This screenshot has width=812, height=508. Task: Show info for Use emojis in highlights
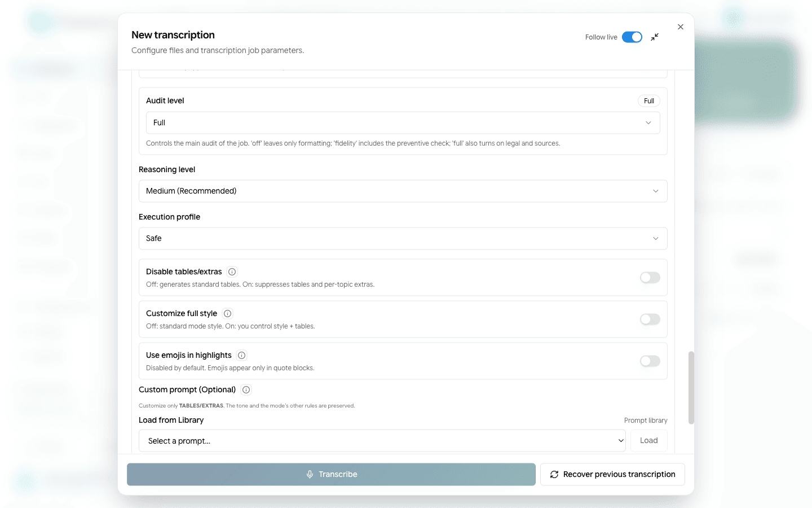click(x=241, y=356)
